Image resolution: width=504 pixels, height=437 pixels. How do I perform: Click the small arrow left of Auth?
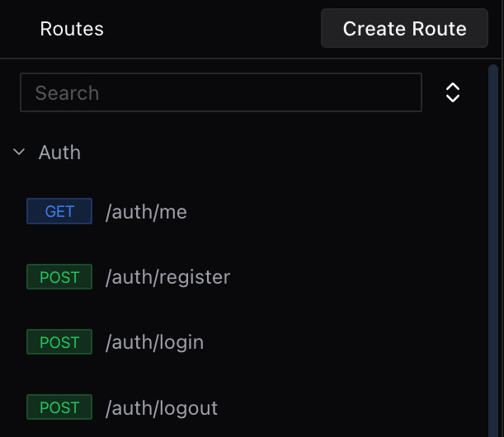(x=19, y=152)
